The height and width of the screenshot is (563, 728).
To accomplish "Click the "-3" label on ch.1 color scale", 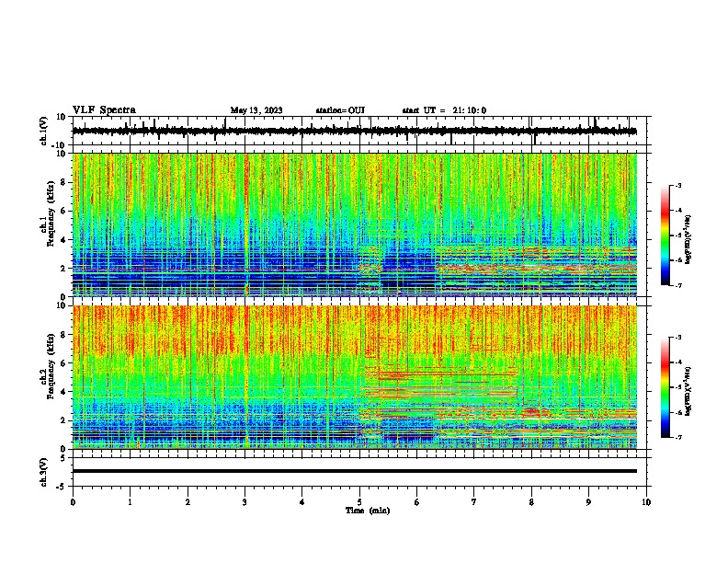I will coord(678,185).
